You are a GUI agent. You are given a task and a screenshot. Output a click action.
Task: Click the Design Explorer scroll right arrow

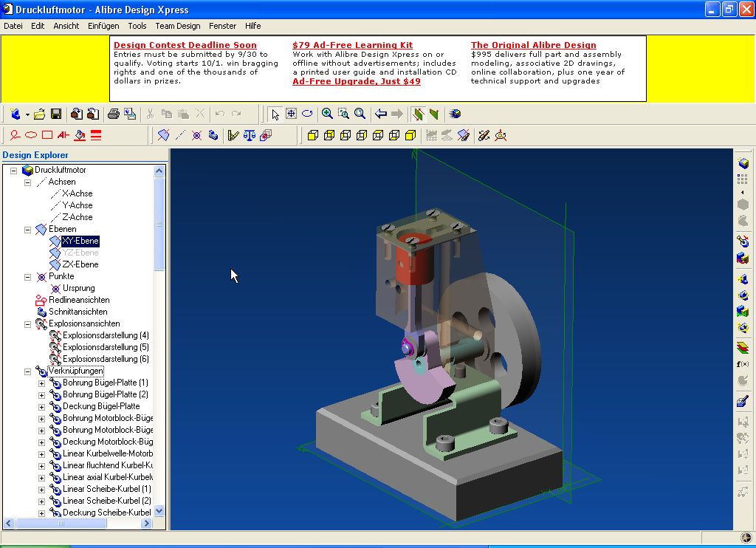[147, 523]
